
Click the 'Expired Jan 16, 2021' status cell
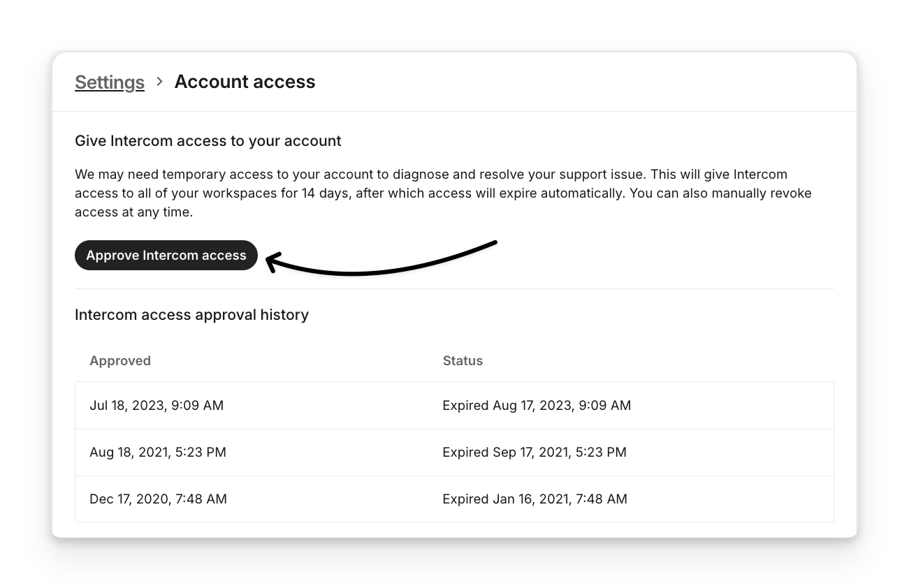(535, 499)
